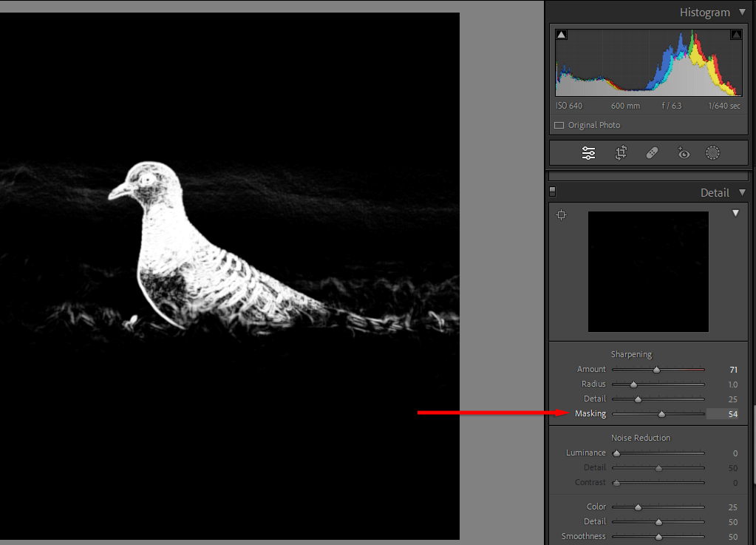Image resolution: width=756 pixels, height=545 pixels.
Task: Open the Crop Overlay tool
Action: coord(621,153)
